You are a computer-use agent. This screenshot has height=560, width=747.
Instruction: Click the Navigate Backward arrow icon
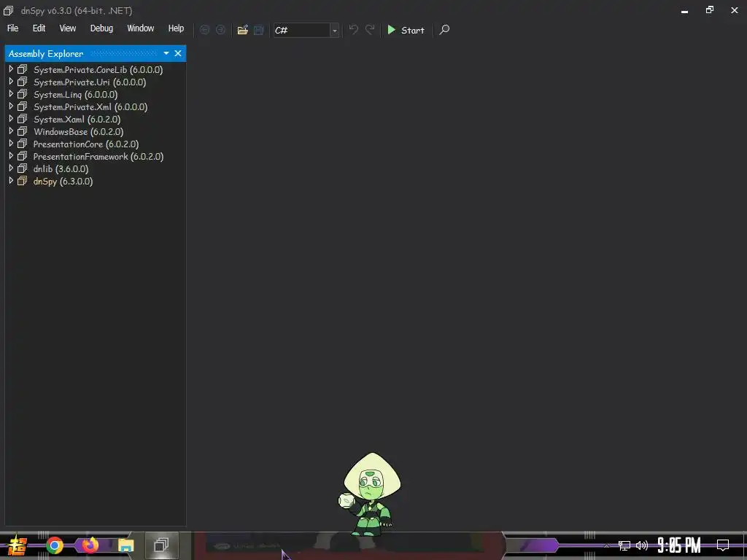coord(205,30)
